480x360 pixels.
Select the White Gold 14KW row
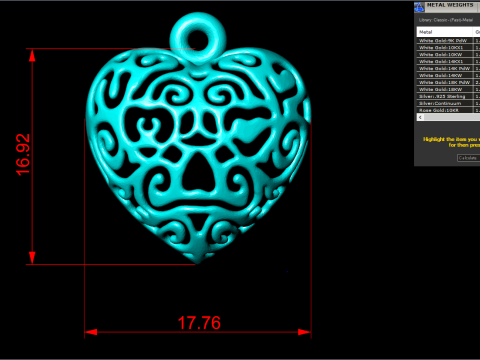pyautogui.click(x=448, y=76)
